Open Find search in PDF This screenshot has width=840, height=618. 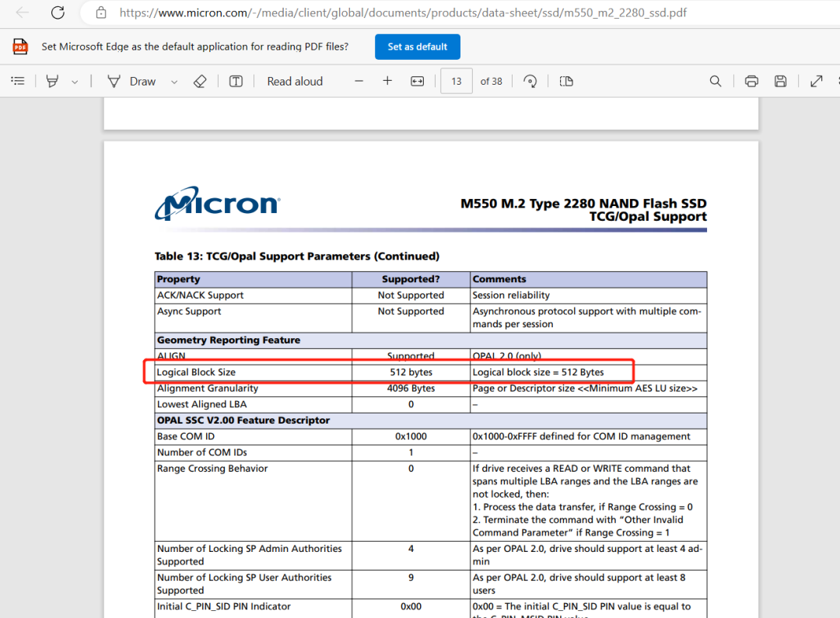click(716, 81)
